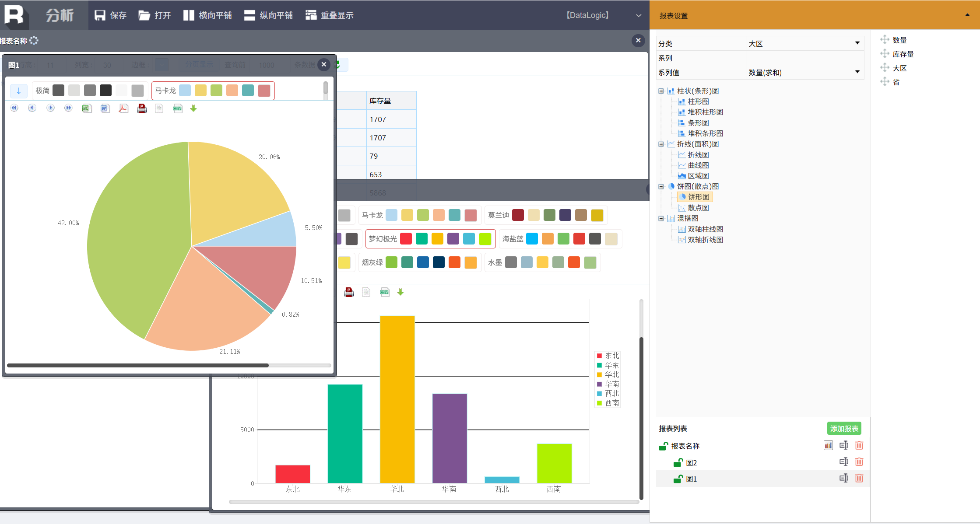The width and height of the screenshot is (980, 524).
Task: Open 分类 dropdown showing 大区
Action: click(857, 43)
